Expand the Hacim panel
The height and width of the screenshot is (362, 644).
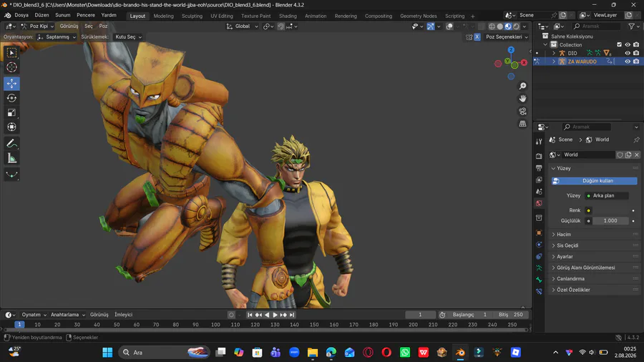click(564, 235)
